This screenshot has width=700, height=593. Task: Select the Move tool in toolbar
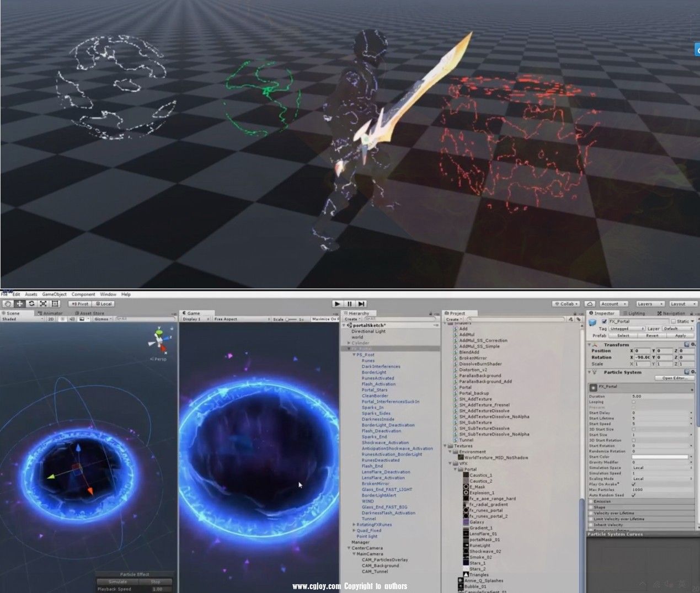click(x=20, y=303)
